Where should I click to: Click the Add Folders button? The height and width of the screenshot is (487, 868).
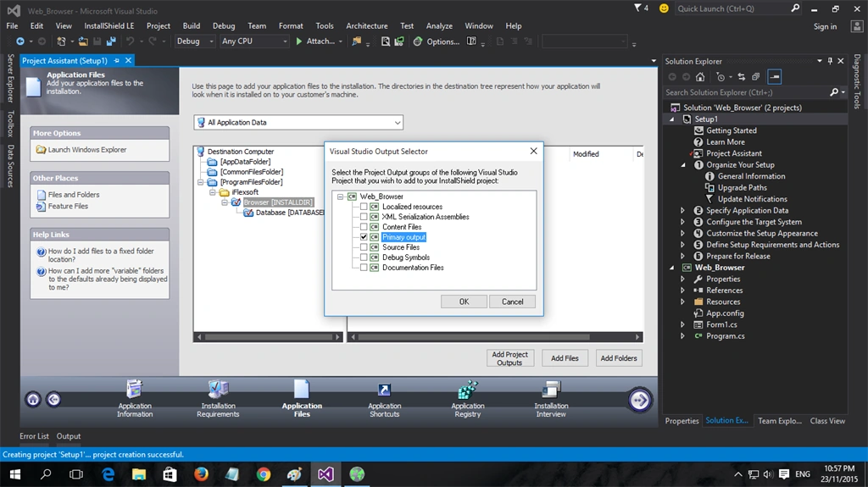pos(619,358)
